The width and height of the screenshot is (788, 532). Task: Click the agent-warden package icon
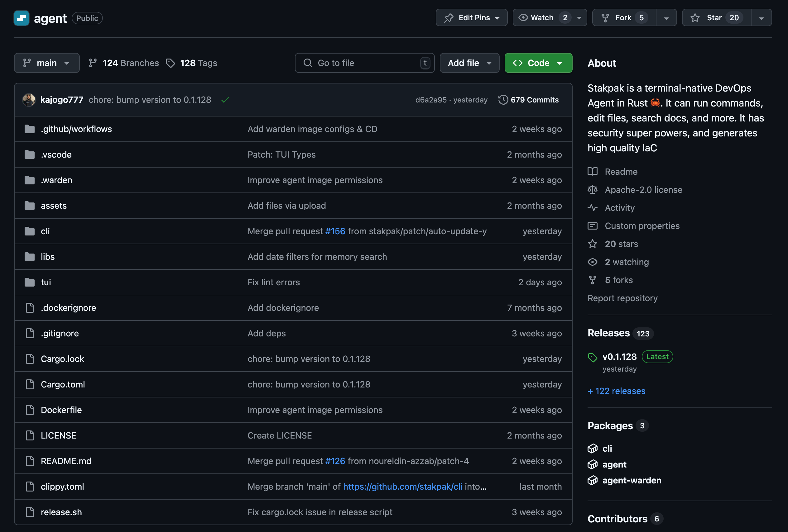pos(592,480)
